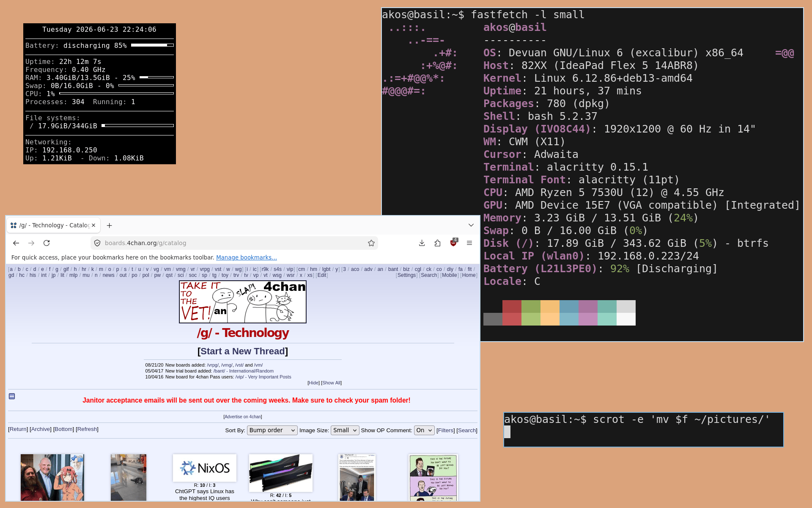Open the Archive link
This screenshot has height=508, width=812.
(41, 429)
